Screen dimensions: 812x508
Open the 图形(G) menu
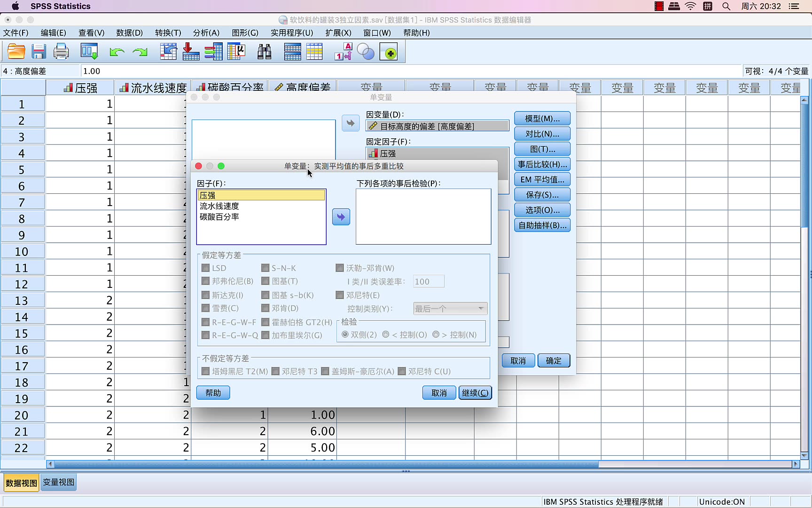point(244,33)
